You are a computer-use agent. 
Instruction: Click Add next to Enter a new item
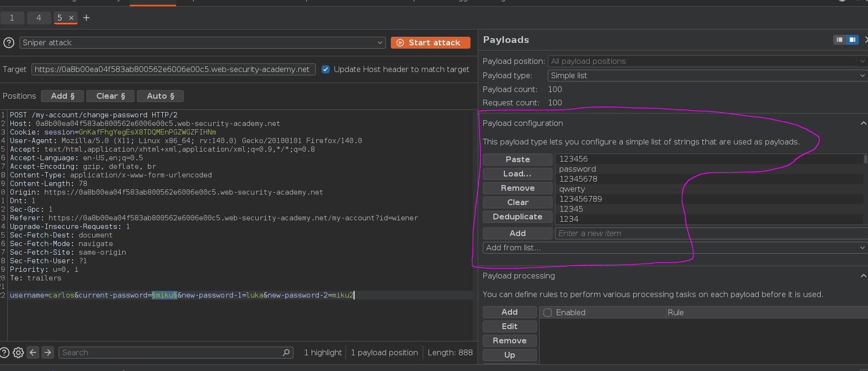(518, 233)
